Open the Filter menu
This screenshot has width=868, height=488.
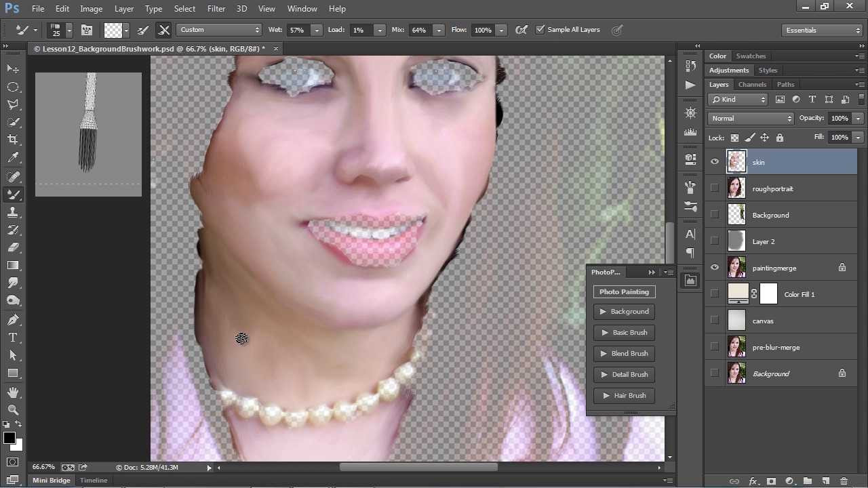[x=216, y=9]
